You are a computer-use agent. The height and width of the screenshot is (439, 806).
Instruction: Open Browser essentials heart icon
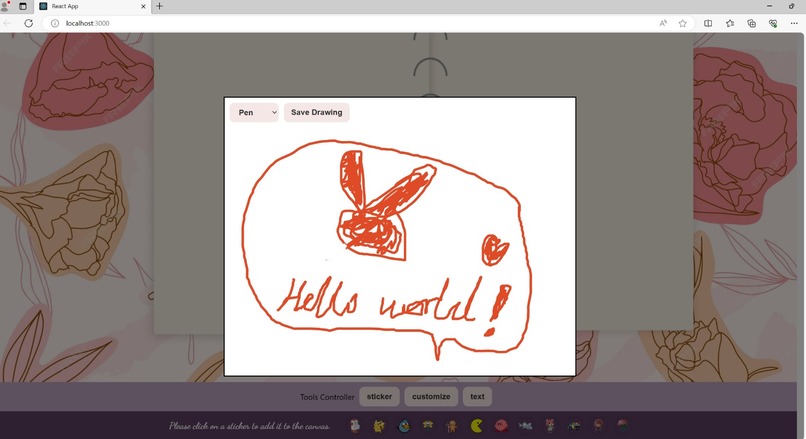[x=773, y=23]
